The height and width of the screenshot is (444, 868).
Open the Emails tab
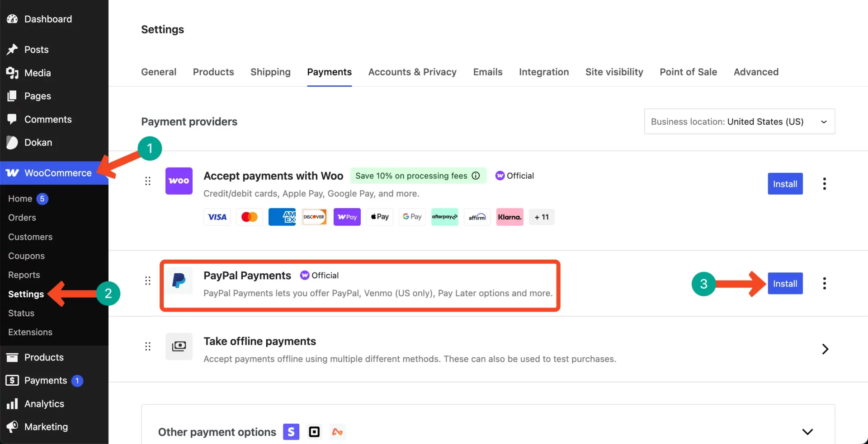[x=488, y=72]
